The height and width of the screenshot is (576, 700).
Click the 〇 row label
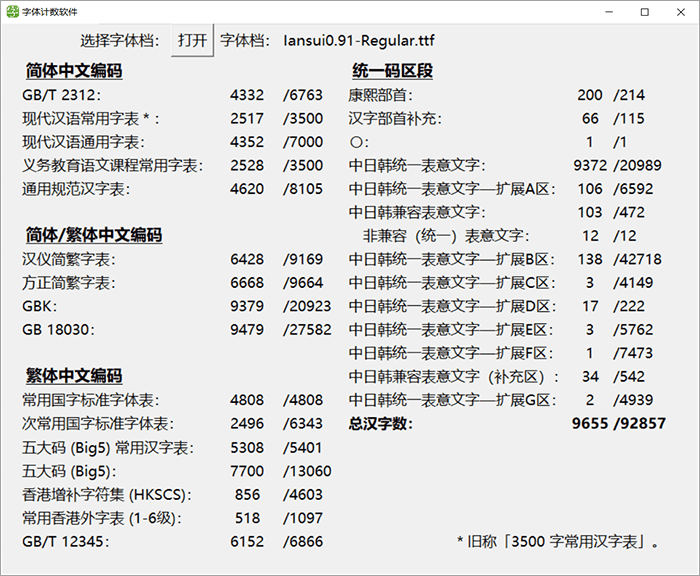coord(359,142)
